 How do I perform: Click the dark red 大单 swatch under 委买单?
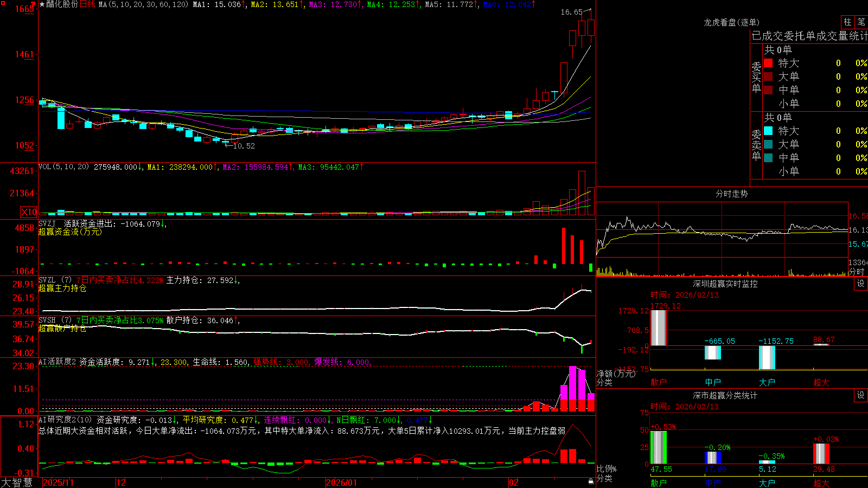pos(768,76)
